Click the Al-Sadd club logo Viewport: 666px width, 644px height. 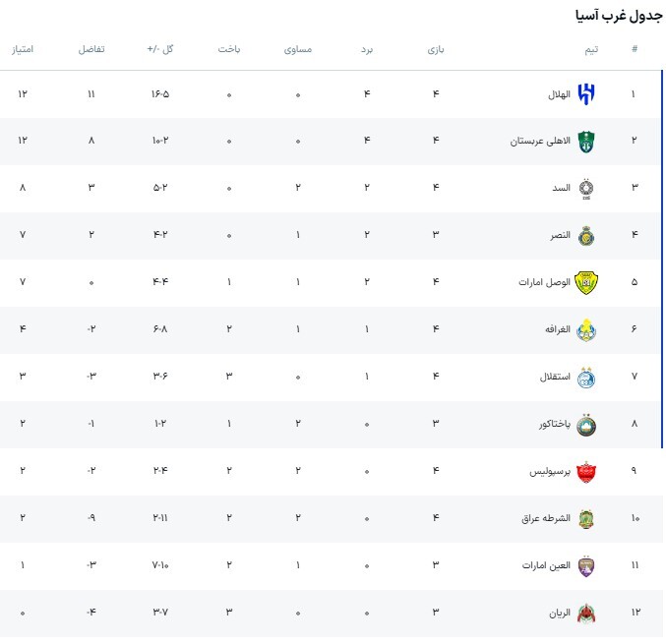[586, 189]
